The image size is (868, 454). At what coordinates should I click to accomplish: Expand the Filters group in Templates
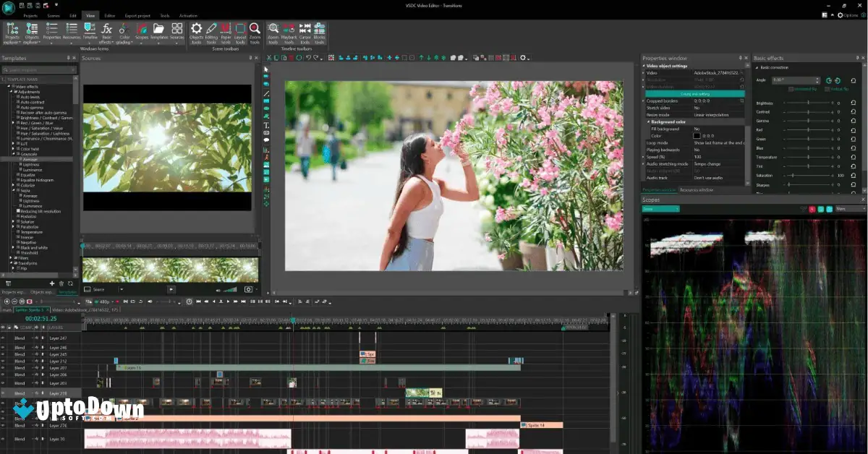click(x=10, y=258)
